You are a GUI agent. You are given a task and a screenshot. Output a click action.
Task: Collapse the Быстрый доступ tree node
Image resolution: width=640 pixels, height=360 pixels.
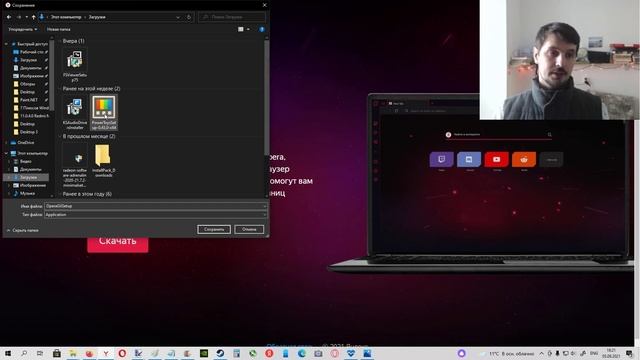(x=6, y=44)
